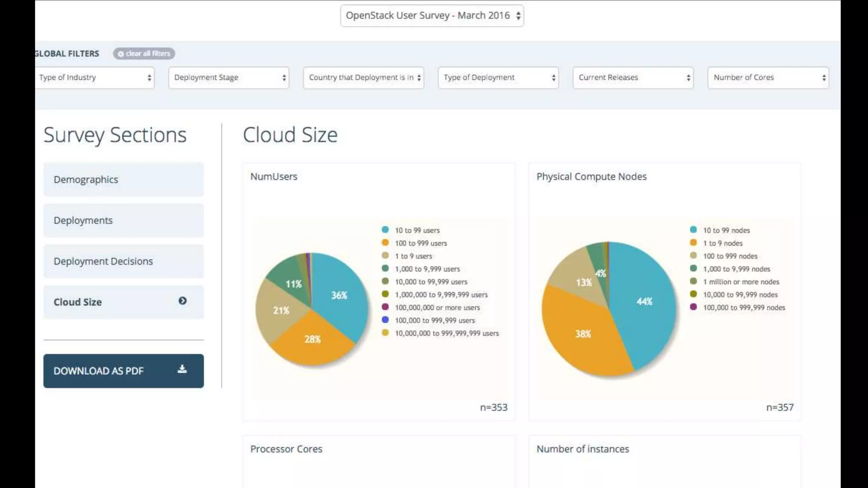Click the purple 100,000,000 or more users dot
This screenshot has width=868, height=488.
click(x=385, y=307)
